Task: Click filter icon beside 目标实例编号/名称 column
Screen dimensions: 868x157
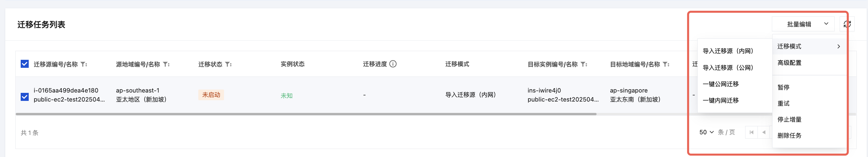Action: tap(584, 64)
